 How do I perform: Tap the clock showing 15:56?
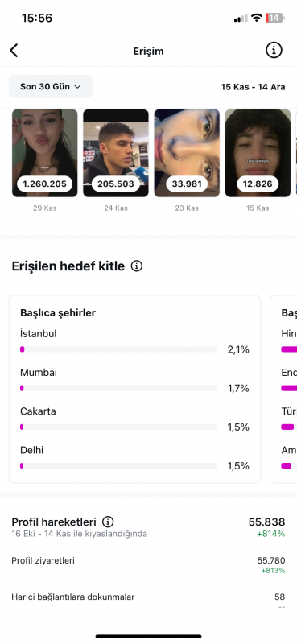click(37, 18)
